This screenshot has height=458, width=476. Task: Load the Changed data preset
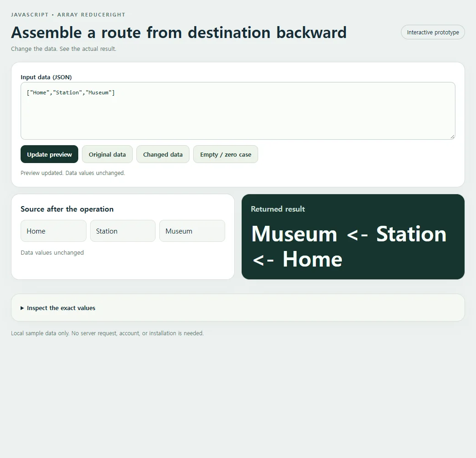[x=163, y=154]
